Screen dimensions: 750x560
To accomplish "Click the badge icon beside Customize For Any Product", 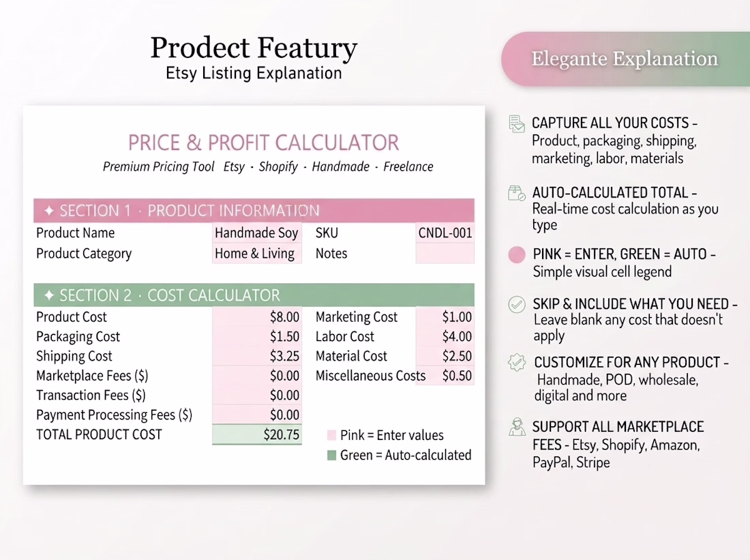I will coord(517,362).
